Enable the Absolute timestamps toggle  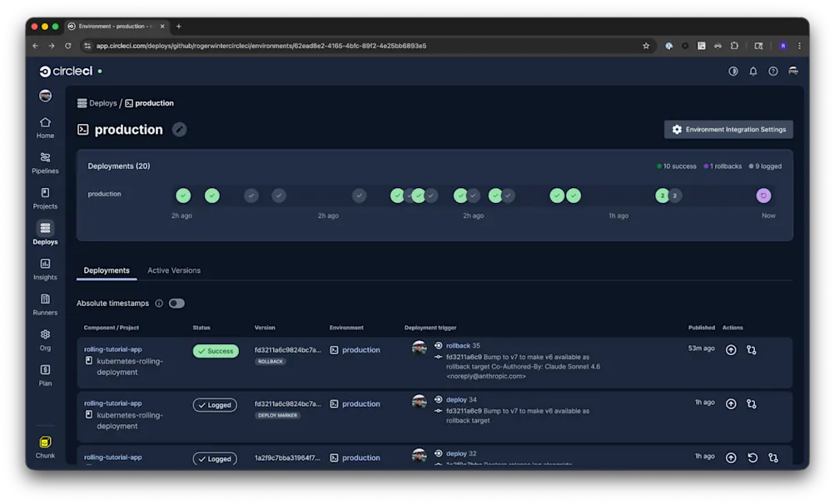coord(176,303)
